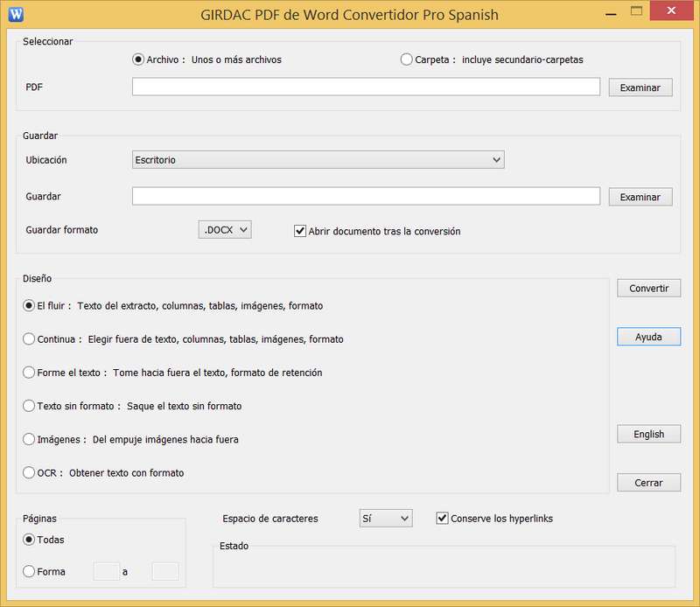Open the Ubicación dropdown showing Escritorio
This screenshot has height=607, width=700.
tap(318, 160)
